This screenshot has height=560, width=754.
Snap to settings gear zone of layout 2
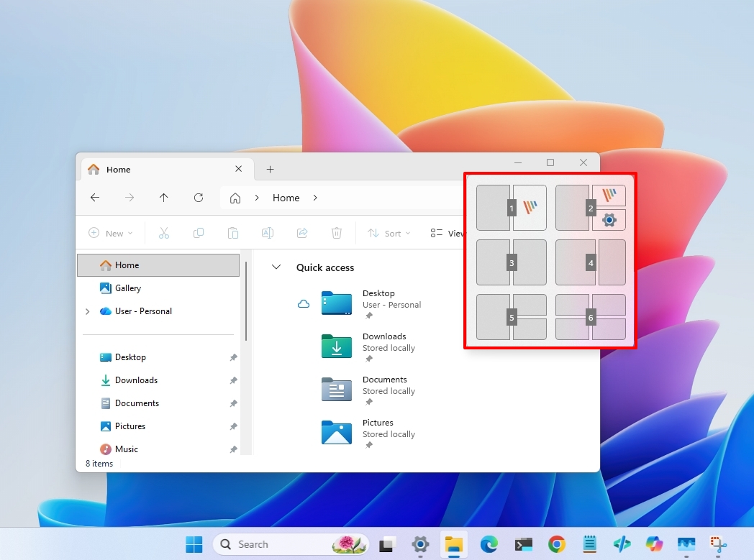click(x=609, y=220)
